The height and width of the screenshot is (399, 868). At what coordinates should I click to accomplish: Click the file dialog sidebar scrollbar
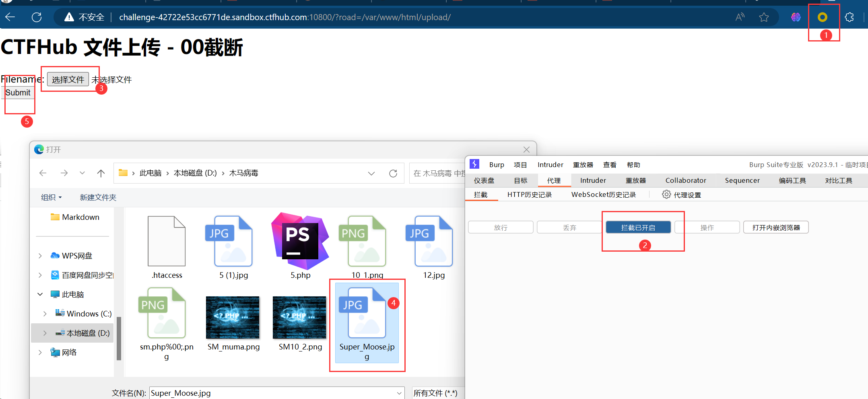point(119,338)
